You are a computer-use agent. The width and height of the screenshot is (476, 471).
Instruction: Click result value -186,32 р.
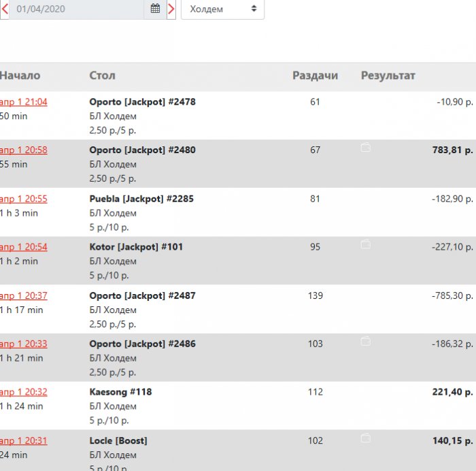tap(452, 344)
